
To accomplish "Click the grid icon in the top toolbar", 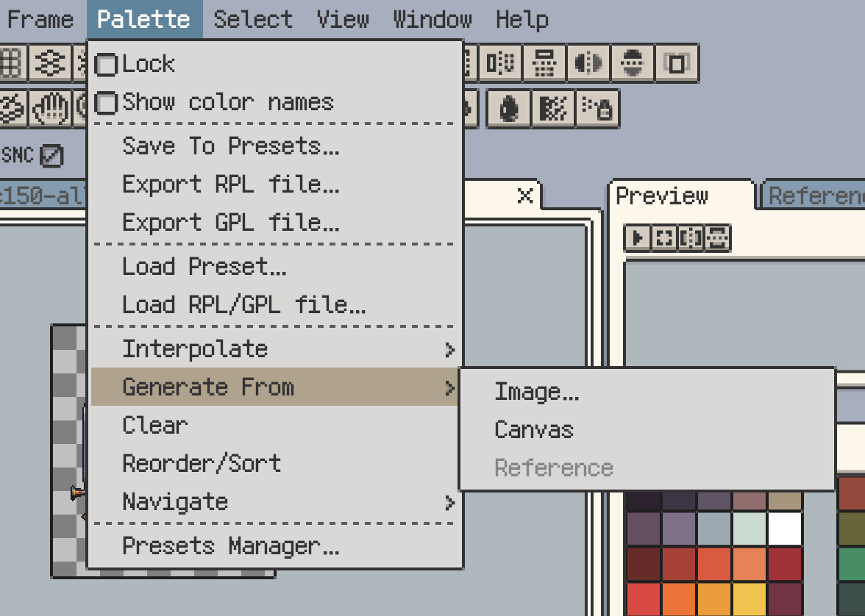I will (x=13, y=64).
